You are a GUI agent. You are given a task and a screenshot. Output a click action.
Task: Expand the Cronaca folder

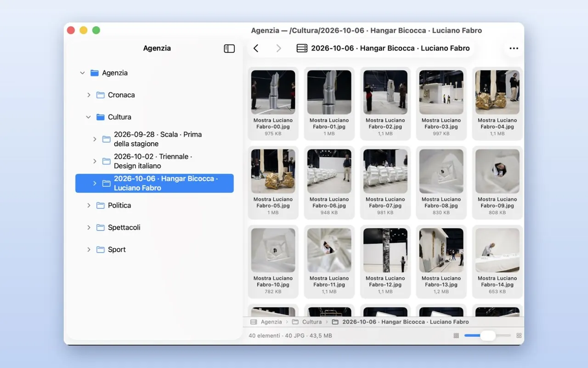click(89, 95)
